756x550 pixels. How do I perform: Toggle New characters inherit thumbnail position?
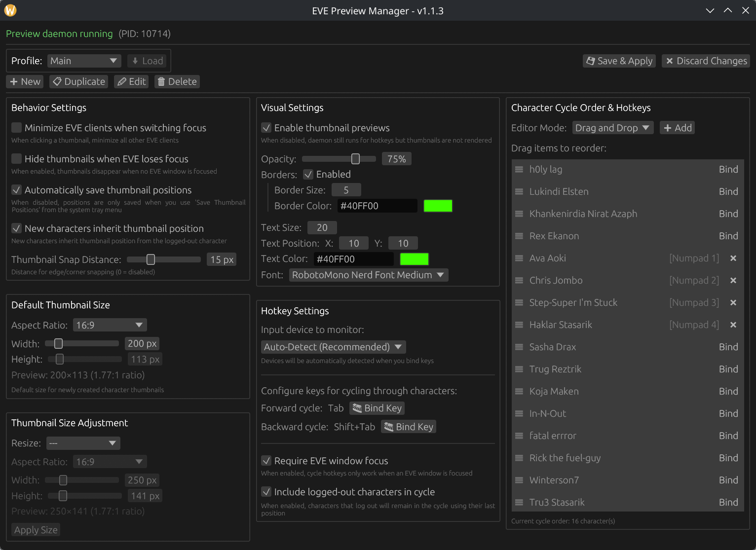coord(16,228)
